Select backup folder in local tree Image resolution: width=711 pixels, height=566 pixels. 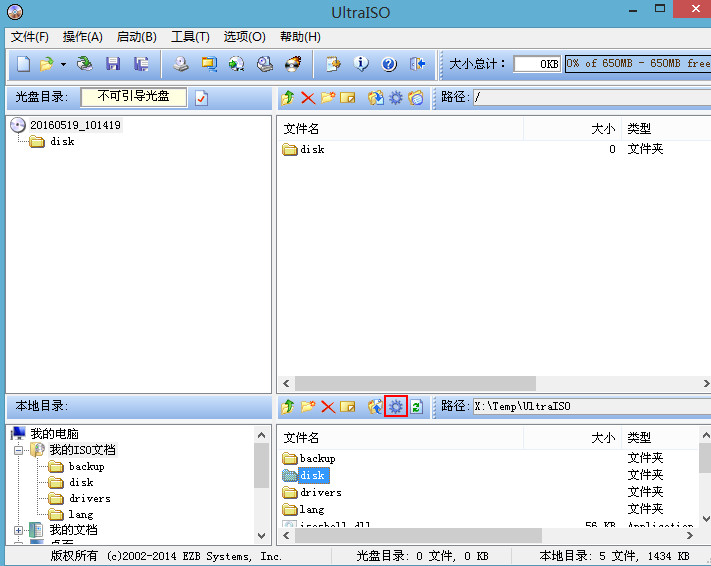tap(87, 466)
